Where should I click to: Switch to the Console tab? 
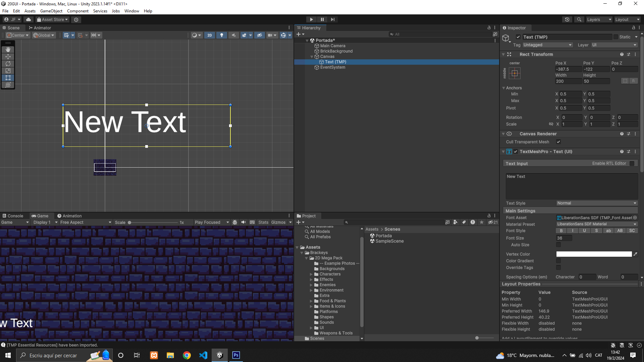coord(13,216)
